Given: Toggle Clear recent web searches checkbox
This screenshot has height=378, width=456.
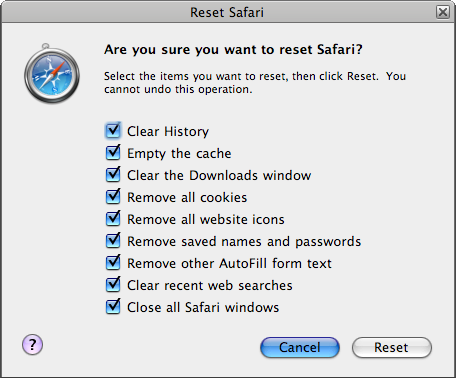Looking at the screenshot, I should click(x=113, y=285).
